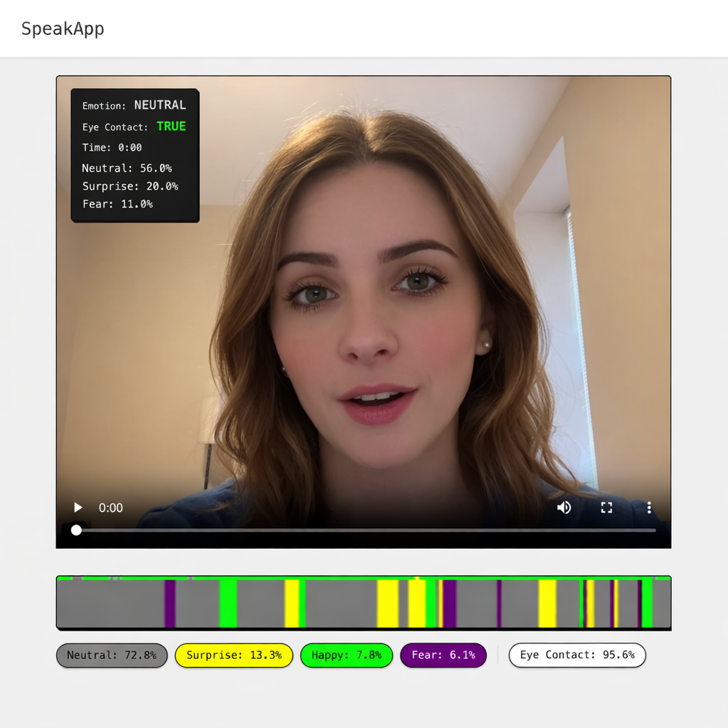
Task: Click the emotion stats overlay panel
Action: coord(134,155)
